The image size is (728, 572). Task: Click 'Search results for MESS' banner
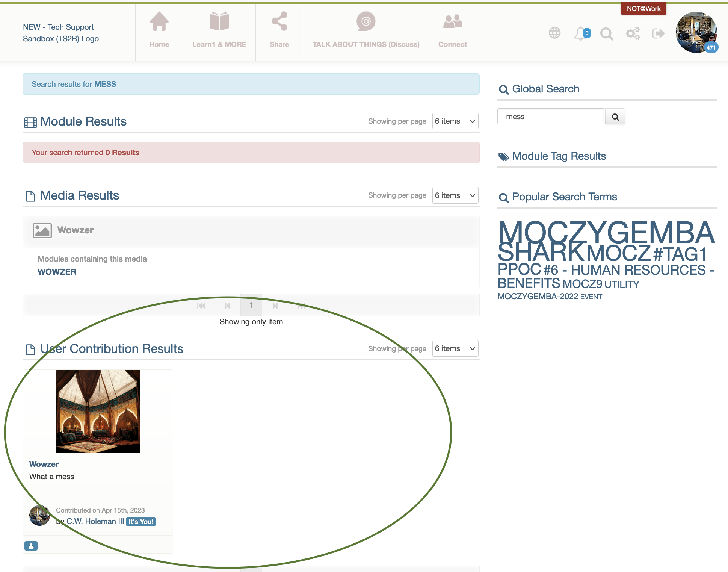point(251,84)
